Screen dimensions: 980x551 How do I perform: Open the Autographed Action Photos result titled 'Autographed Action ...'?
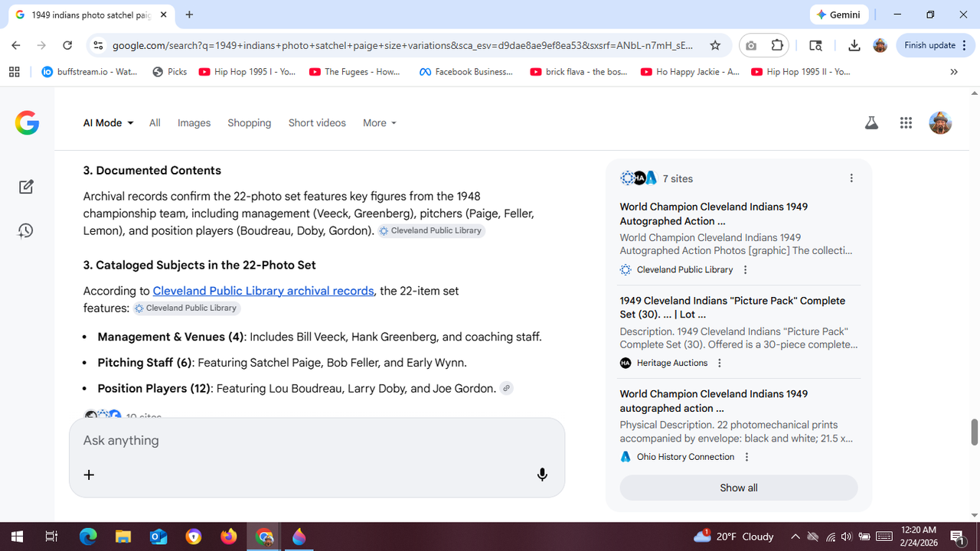click(x=714, y=214)
